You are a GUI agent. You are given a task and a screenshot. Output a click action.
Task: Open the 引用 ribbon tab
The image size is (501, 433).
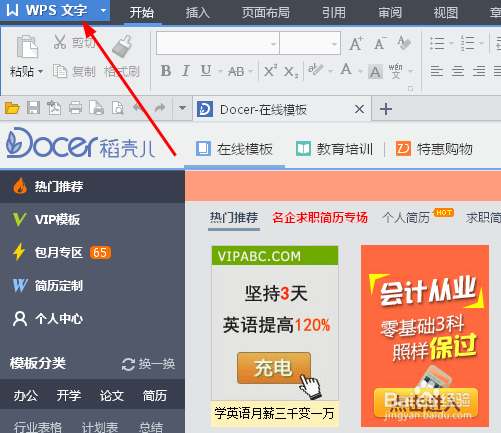(x=334, y=13)
